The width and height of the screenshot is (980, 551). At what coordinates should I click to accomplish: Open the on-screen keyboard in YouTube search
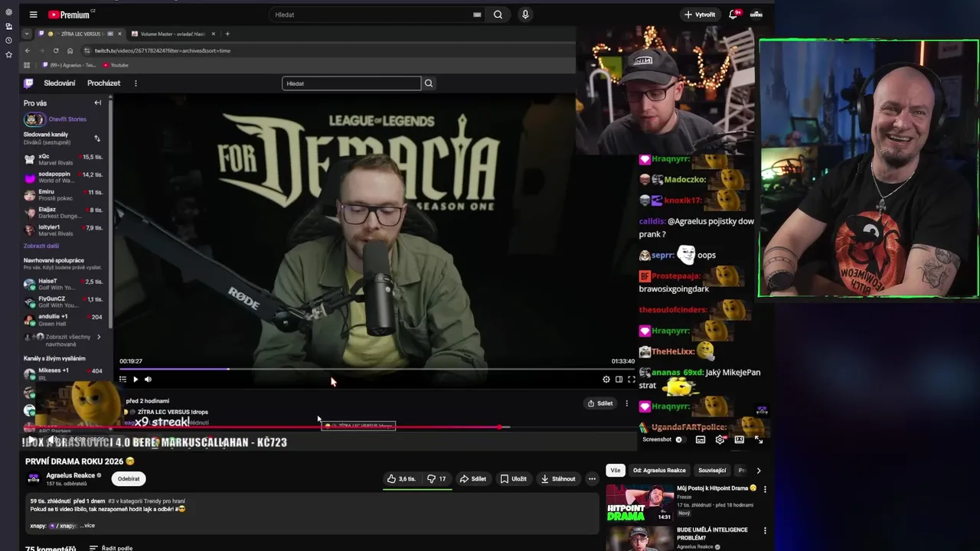477,15
